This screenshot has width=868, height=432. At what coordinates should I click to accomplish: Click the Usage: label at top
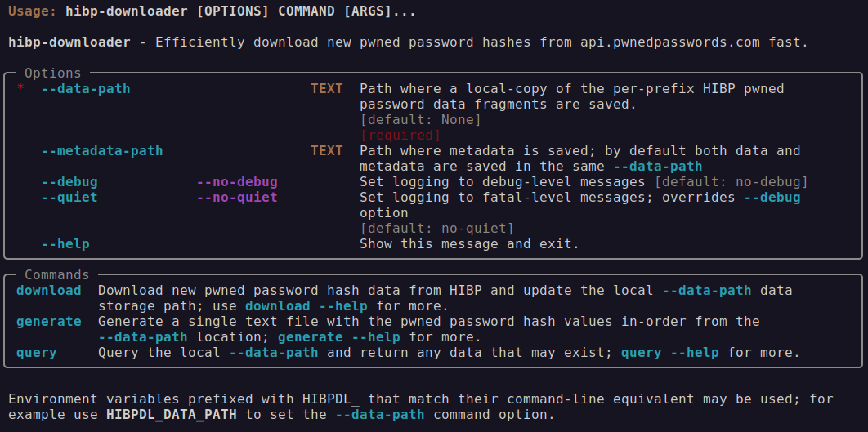(33, 11)
